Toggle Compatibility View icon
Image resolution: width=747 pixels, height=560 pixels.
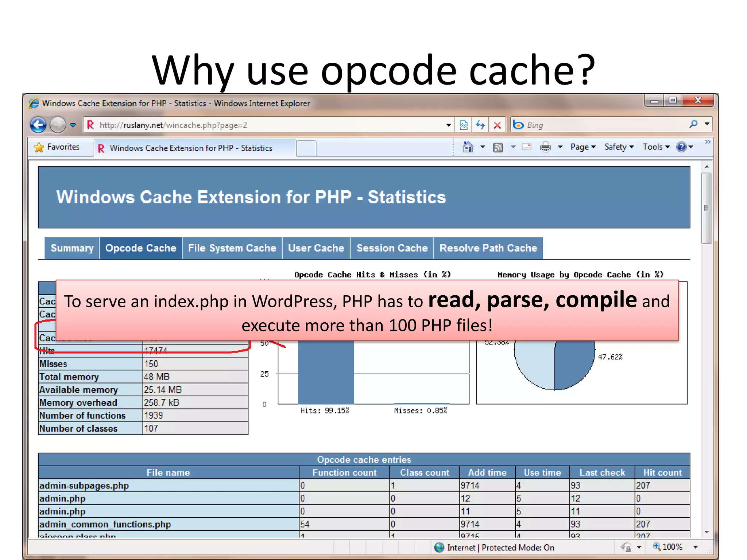464,125
